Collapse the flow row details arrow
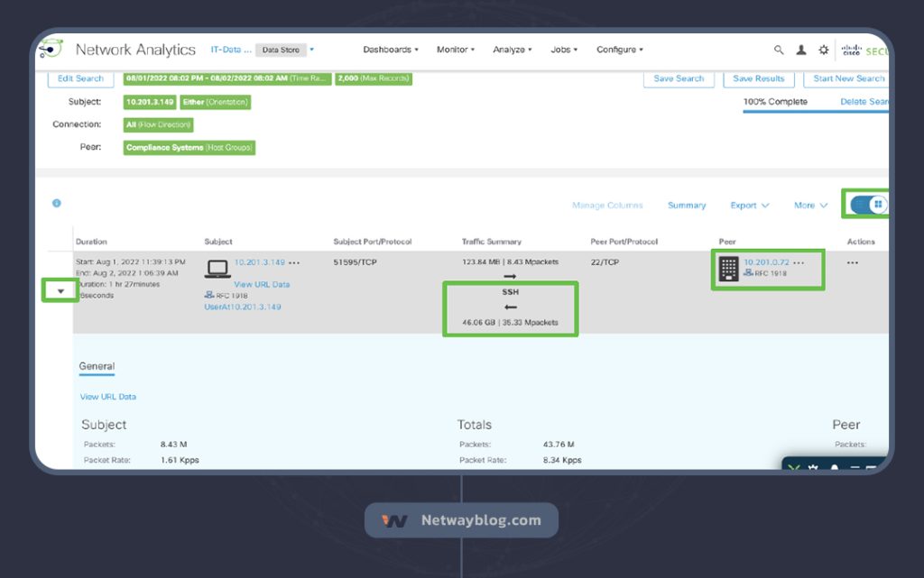 60,290
